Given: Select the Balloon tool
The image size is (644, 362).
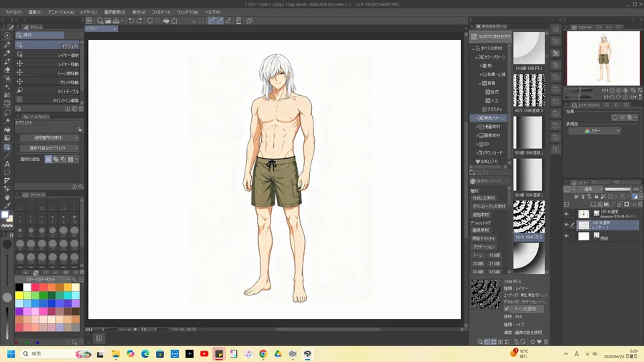Looking at the screenshot, I should 7,172.
